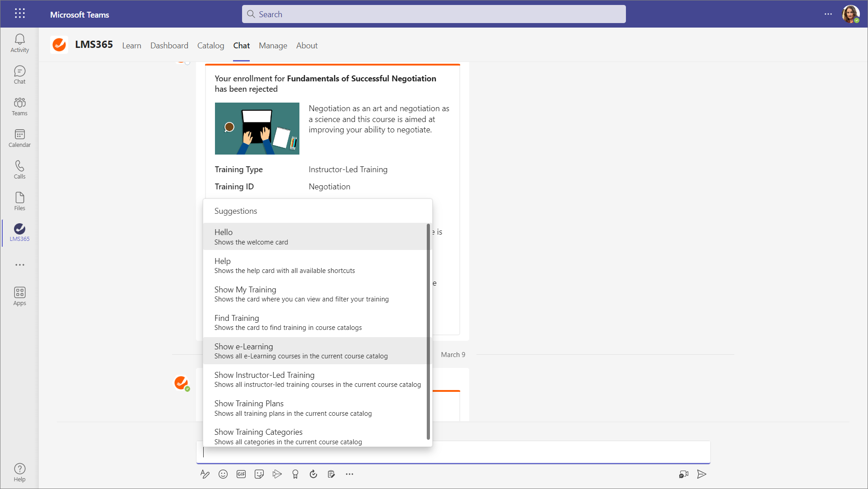Open Calendar in the left sidebar
This screenshot has width=868, height=489.
point(19,138)
